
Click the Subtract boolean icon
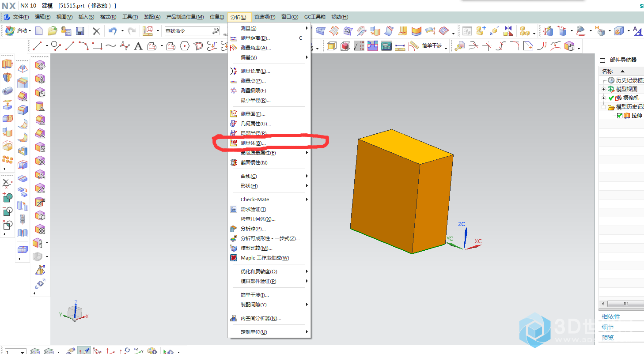7,211
